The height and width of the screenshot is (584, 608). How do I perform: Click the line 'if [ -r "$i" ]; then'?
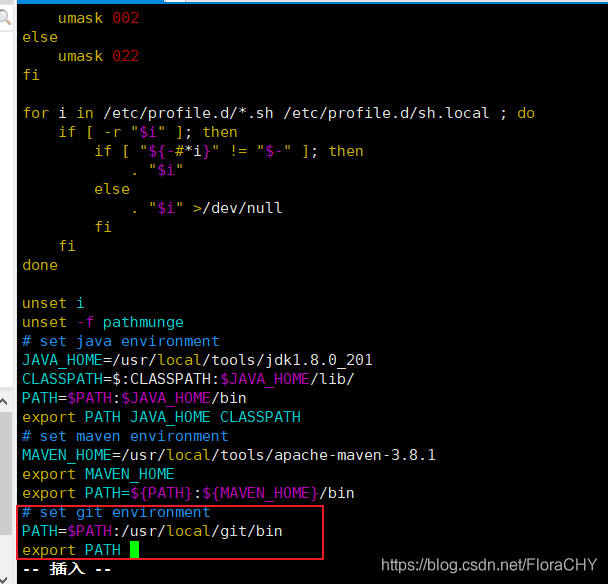coord(148,132)
